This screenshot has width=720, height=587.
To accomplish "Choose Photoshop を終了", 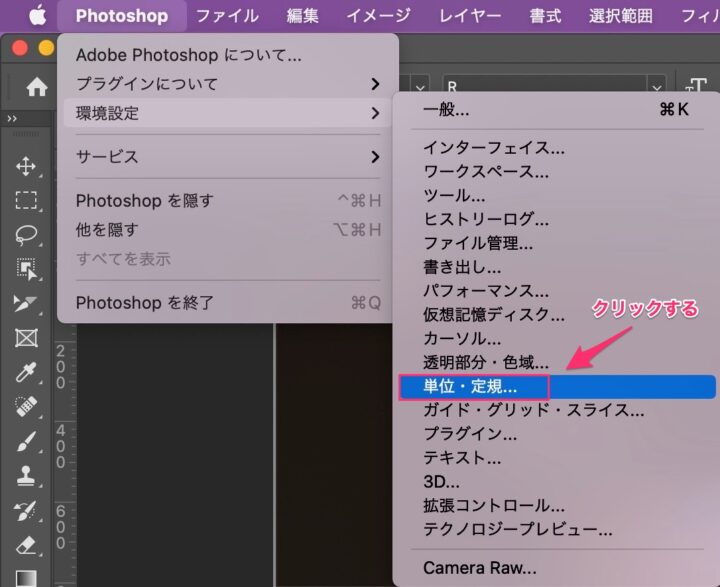I will 228,303.
